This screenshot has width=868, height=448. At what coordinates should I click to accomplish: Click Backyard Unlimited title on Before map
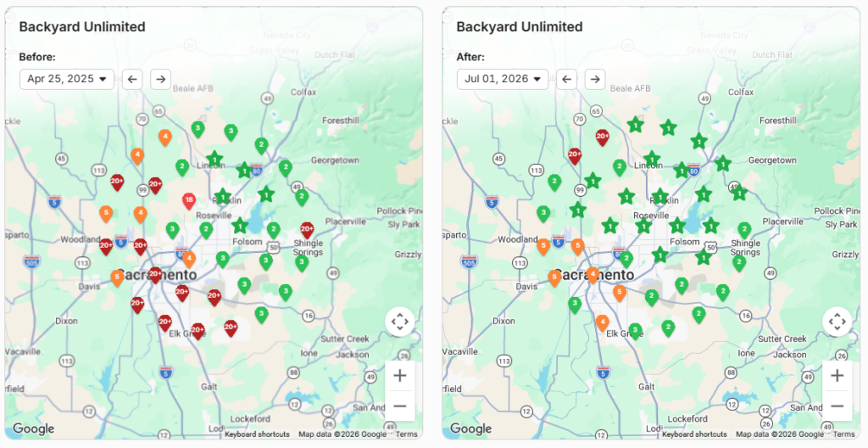[82, 27]
